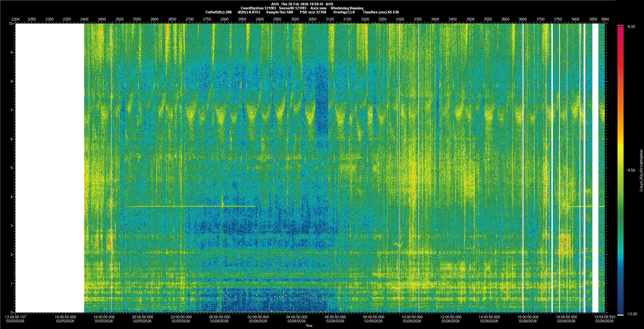
Task: Select the top axis tick label '3400'
Action: (435, 19)
